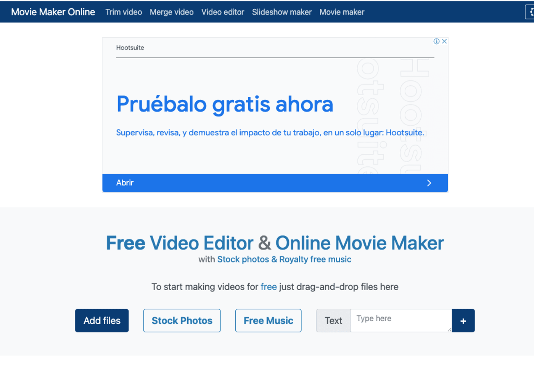The width and height of the screenshot is (534, 392).
Task: Open the Trim video page
Action: 124,12
